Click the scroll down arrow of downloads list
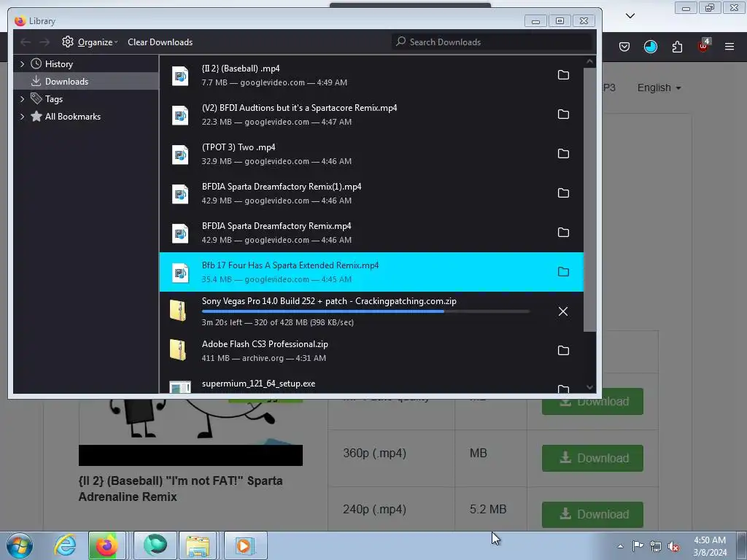The height and width of the screenshot is (560, 747). click(x=589, y=387)
